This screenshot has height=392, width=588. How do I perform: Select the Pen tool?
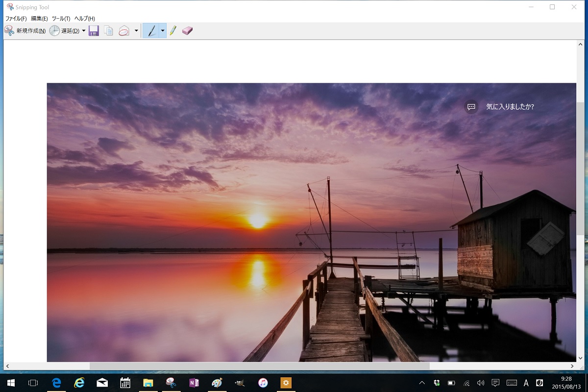(x=151, y=31)
